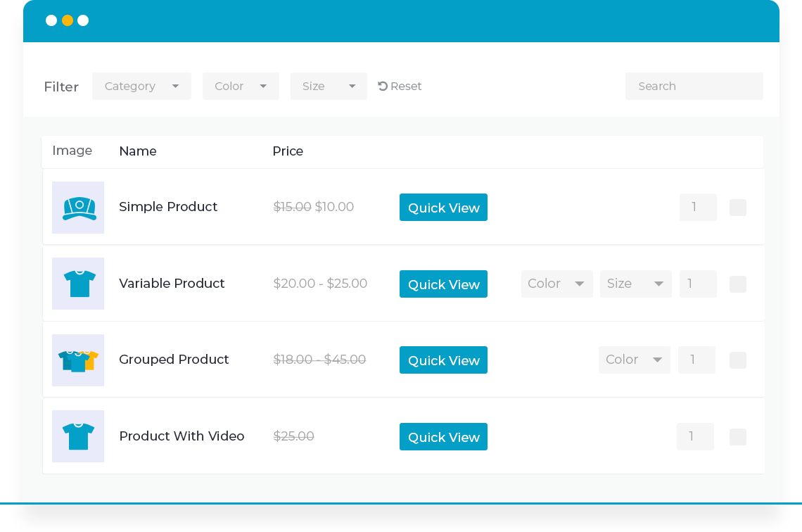Select the Simple Product row checkbox
The image size is (802, 532).
(737, 207)
